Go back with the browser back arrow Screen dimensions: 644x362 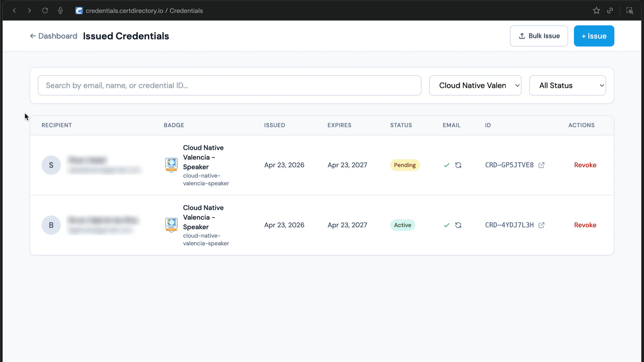tap(14, 11)
